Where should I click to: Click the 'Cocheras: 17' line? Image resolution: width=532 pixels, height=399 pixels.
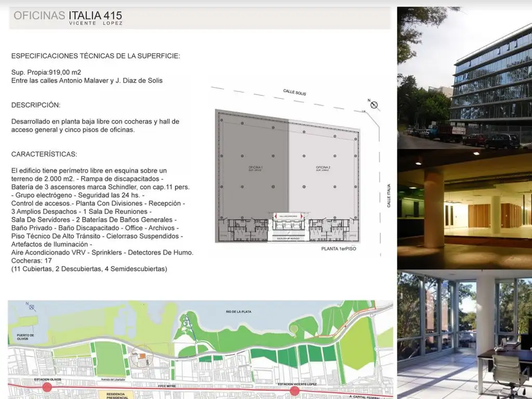tap(32, 261)
